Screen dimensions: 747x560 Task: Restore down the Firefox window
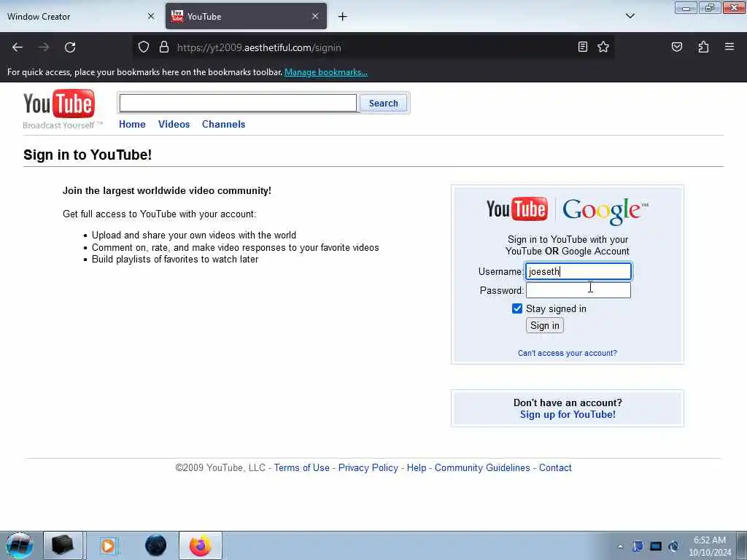pyautogui.click(x=709, y=7)
